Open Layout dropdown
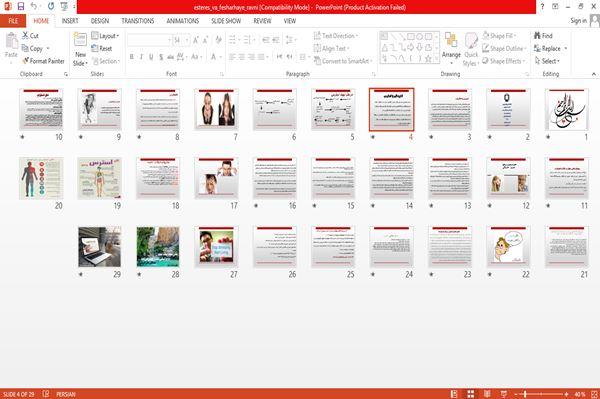 (x=105, y=36)
